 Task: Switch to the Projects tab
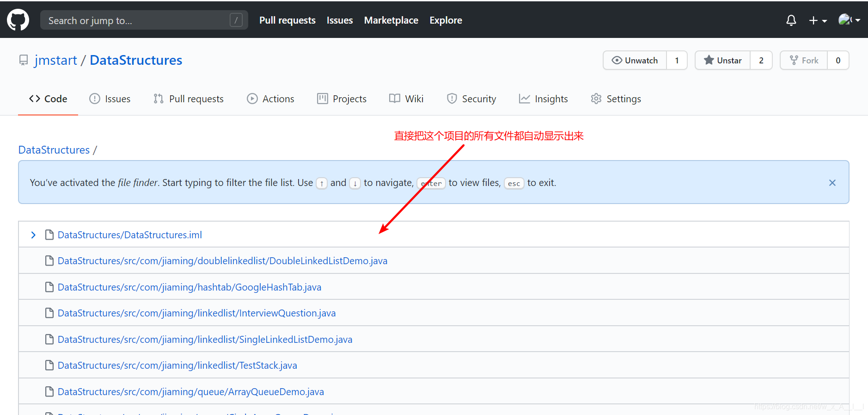[342, 99]
